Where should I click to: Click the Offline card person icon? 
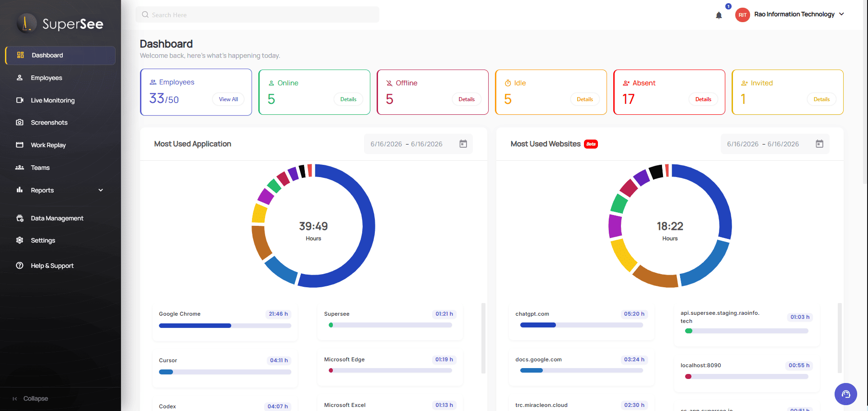click(x=389, y=83)
